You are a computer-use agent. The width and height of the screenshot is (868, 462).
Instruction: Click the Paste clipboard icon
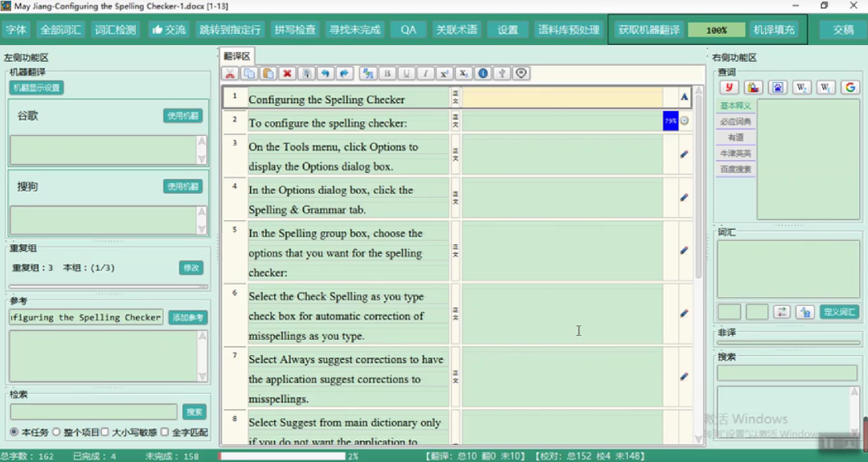click(x=268, y=74)
